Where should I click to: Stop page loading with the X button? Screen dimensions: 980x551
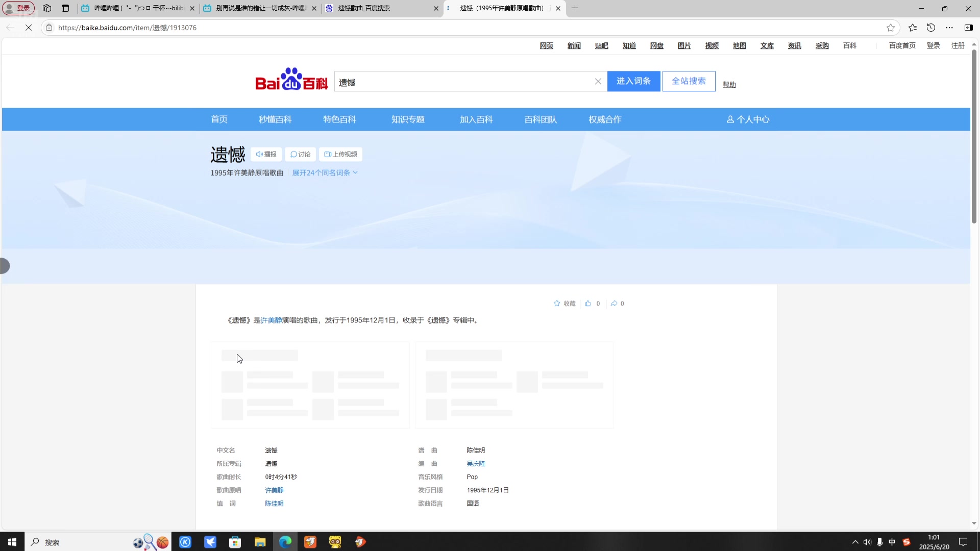(x=29, y=28)
